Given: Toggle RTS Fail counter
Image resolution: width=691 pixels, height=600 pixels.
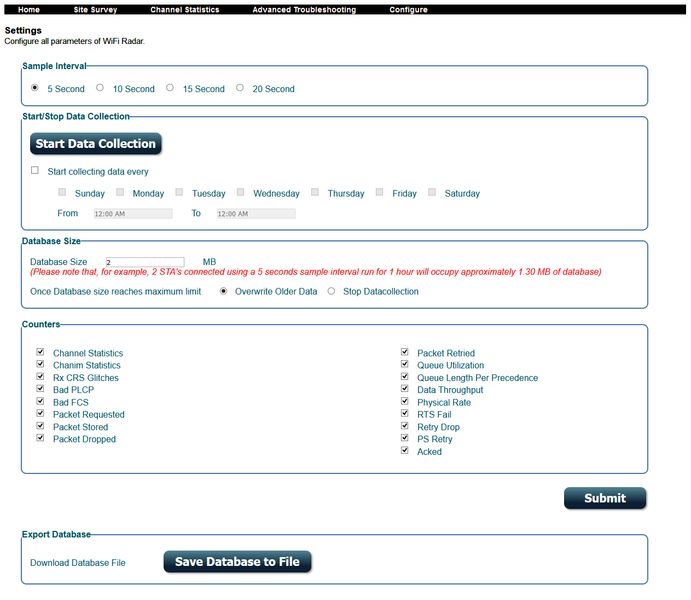Looking at the screenshot, I should pos(405,413).
